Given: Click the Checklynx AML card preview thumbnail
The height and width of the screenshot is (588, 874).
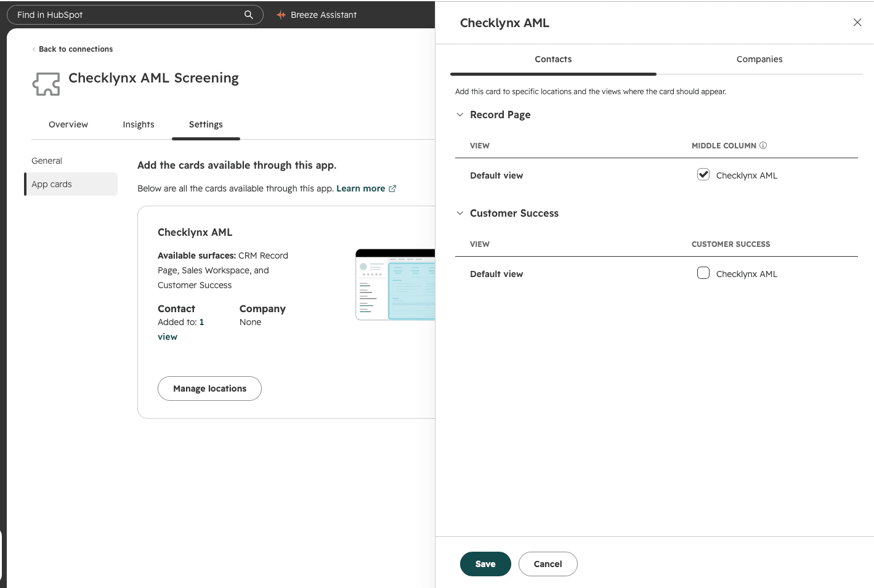Looking at the screenshot, I should point(395,284).
